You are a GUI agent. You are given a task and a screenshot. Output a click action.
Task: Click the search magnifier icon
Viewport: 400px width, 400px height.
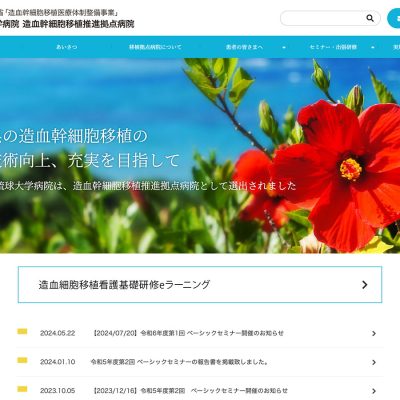pyautogui.click(x=370, y=18)
